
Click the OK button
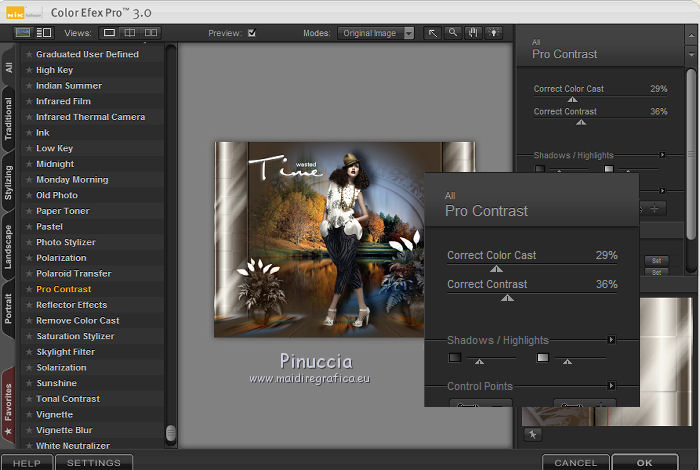[x=644, y=462]
